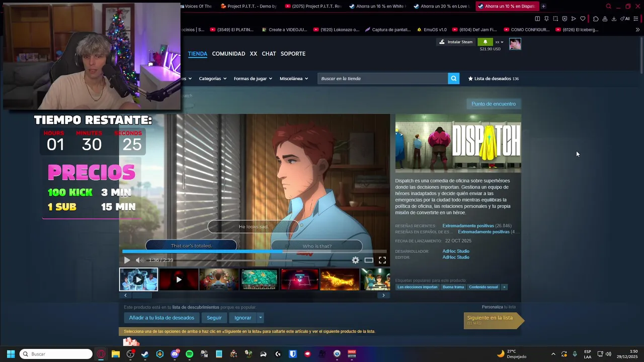644x362 pixels.
Task: Open the COMUNIDAD menu
Action: coord(228,54)
